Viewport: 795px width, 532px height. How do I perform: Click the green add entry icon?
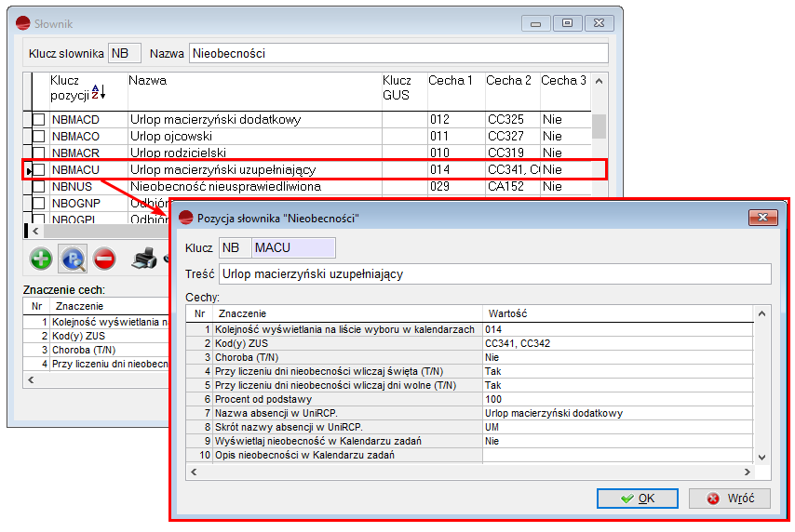pyautogui.click(x=40, y=259)
